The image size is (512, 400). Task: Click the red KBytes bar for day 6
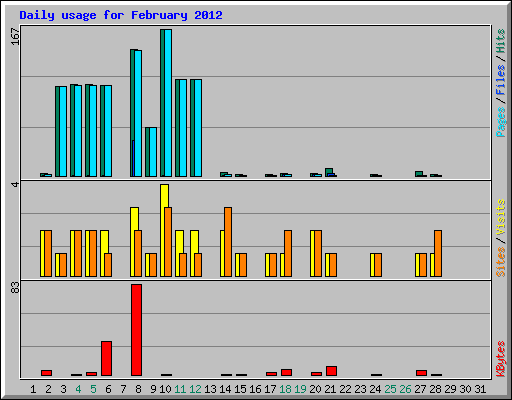(x=106, y=358)
